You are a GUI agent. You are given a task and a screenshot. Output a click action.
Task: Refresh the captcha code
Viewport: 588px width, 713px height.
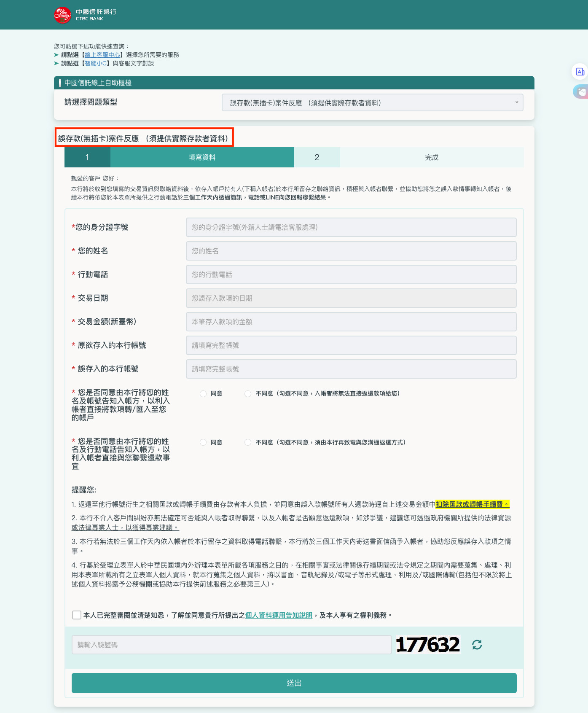click(x=477, y=645)
